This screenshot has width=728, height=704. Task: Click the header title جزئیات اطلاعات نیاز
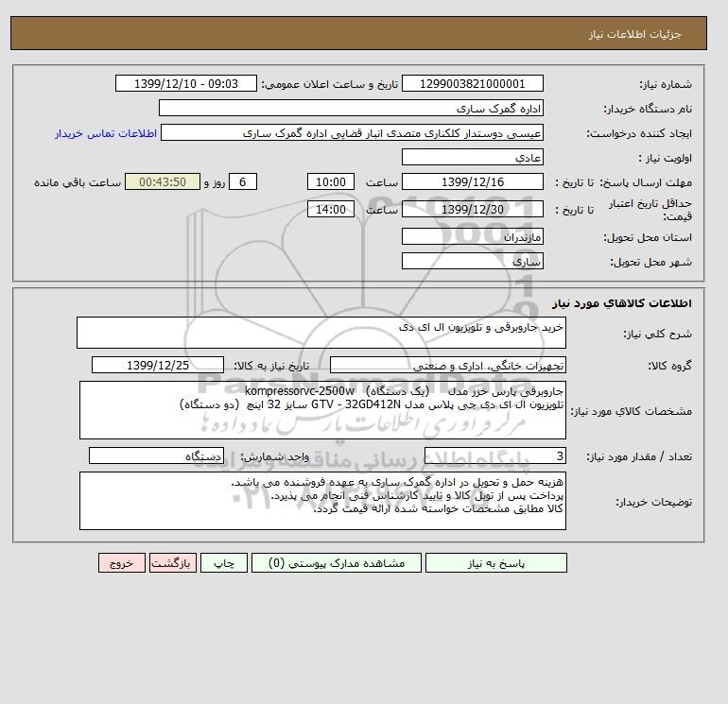635,34
